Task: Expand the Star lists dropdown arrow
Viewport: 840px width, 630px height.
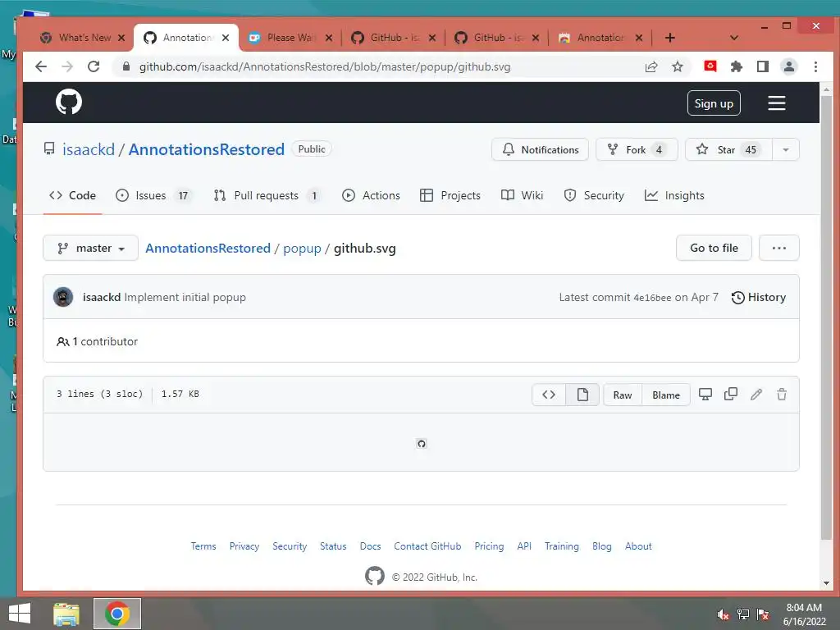Action: 786,149
